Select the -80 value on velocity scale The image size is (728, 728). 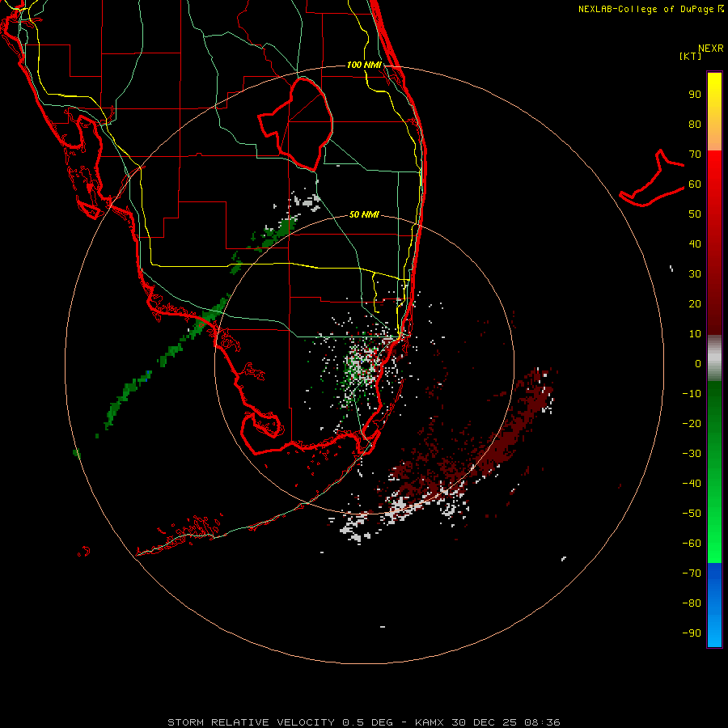point(692,603)
